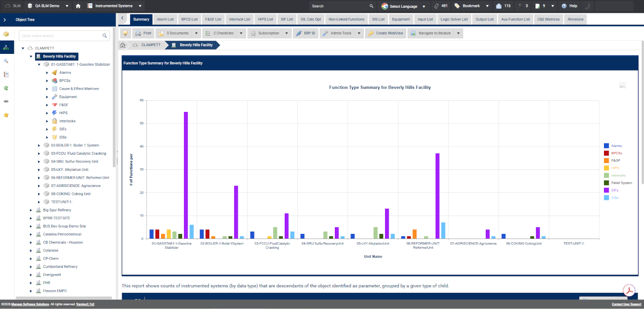Click the lightbulb hint icon in toolbar

pos(125,33)
